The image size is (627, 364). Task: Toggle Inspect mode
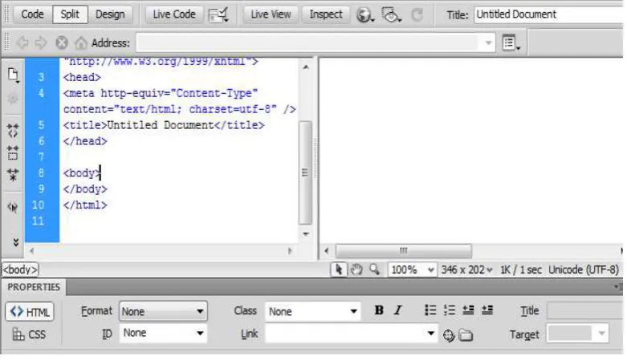coord(326,14)
